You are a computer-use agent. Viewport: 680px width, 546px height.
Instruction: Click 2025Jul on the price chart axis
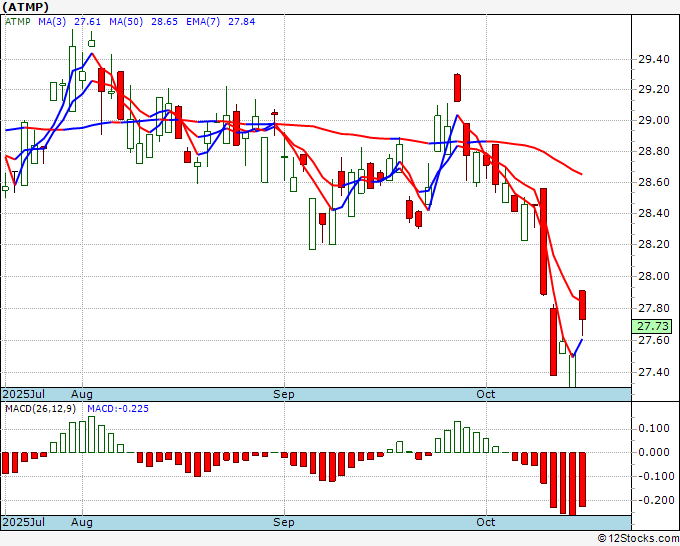23,394
